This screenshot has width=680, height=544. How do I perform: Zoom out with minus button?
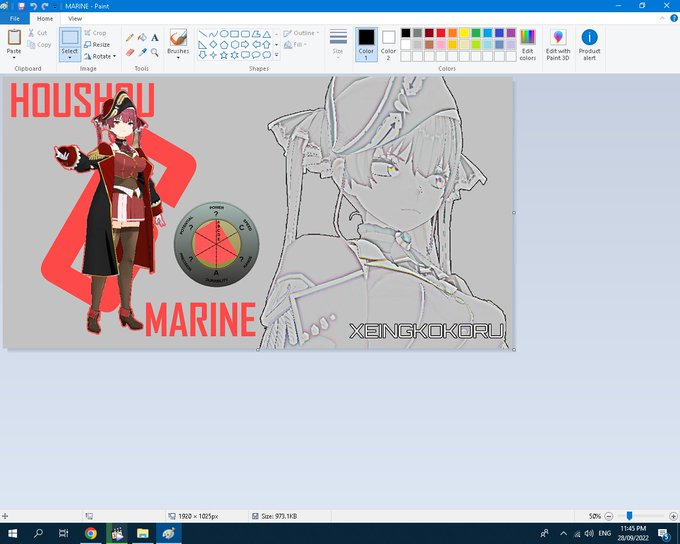pos(609,516)
